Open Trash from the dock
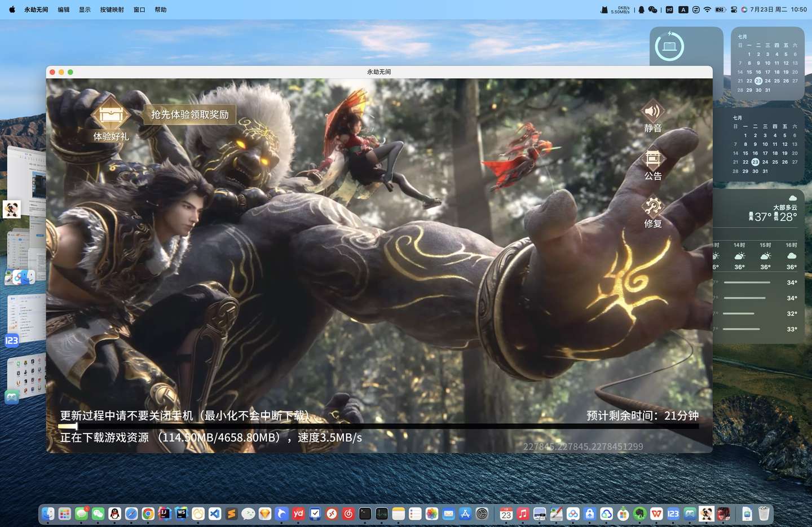Viewport: 812px width, 527px height. coord(764,513)
